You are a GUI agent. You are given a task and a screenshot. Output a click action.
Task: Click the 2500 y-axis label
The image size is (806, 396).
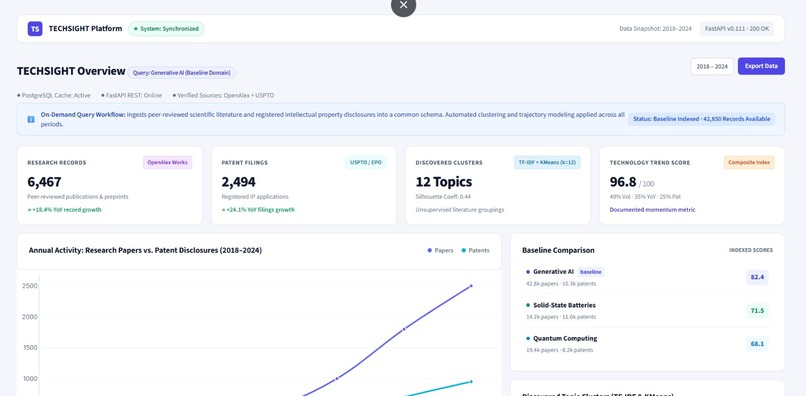pos(29,286)
